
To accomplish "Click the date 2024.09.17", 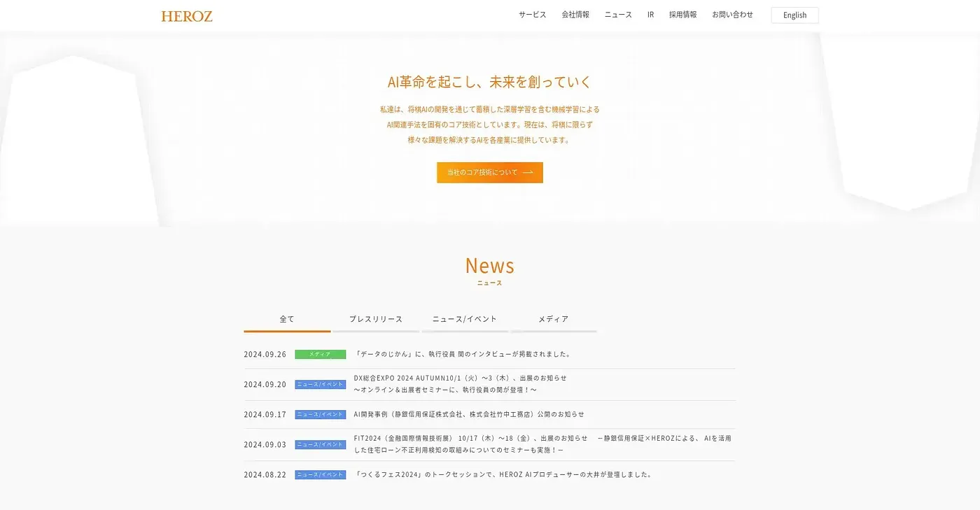I will (265, 415).
